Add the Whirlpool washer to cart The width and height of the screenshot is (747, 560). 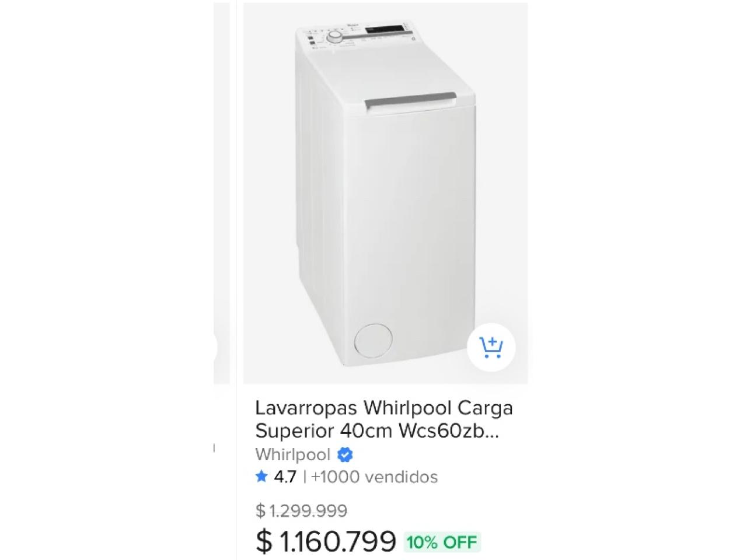tap(491, 347)
